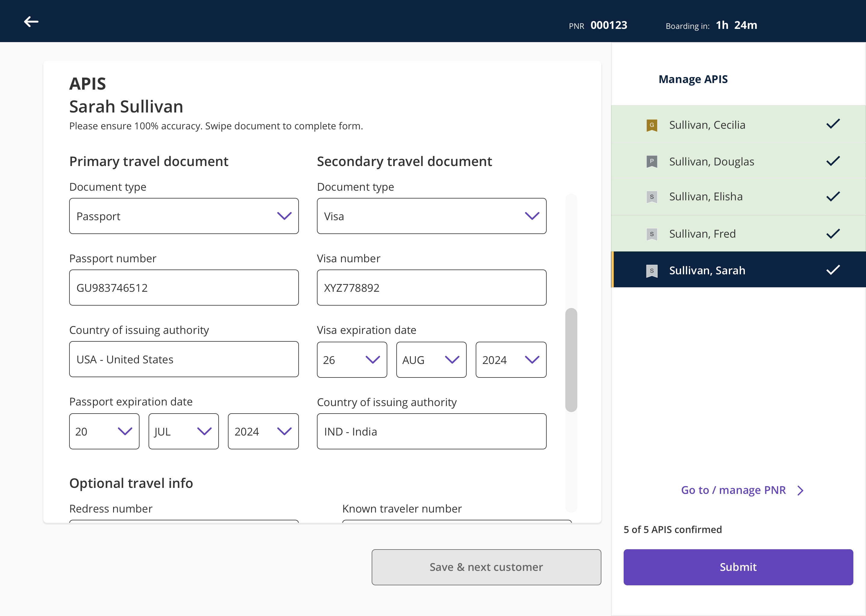Image resolution: width=866 pixels, height=616 pixels.
Task: Select passenger Sullivan, Fred in Manage APIS
Action: click(738, 233)
